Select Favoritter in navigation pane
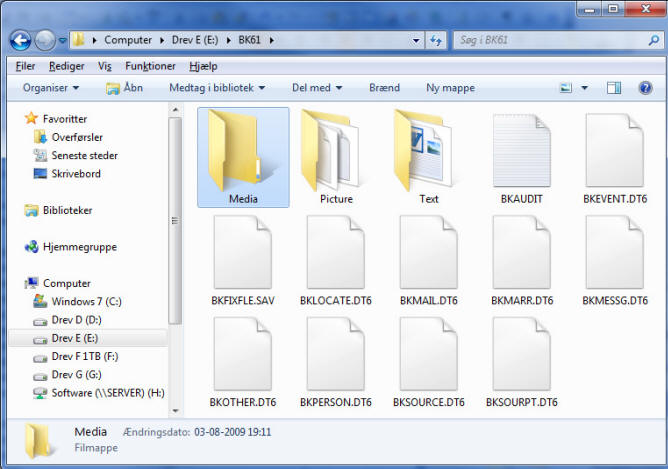This screenshot has width=668, height=469. (65, 119)
